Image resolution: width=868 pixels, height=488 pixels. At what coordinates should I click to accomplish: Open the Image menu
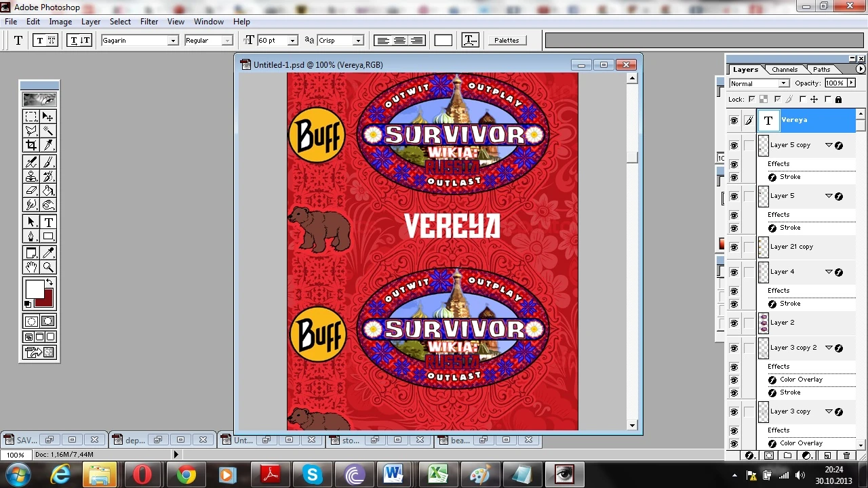point(60,22)
